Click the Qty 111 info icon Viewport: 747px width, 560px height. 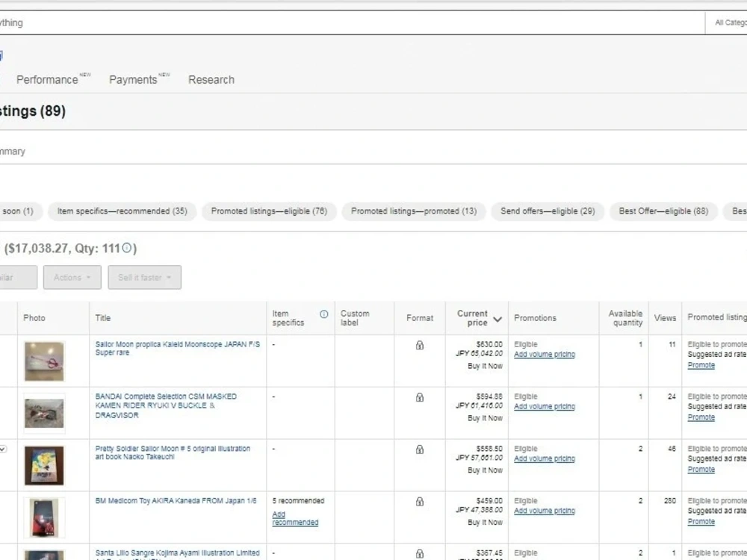point(127,248)
